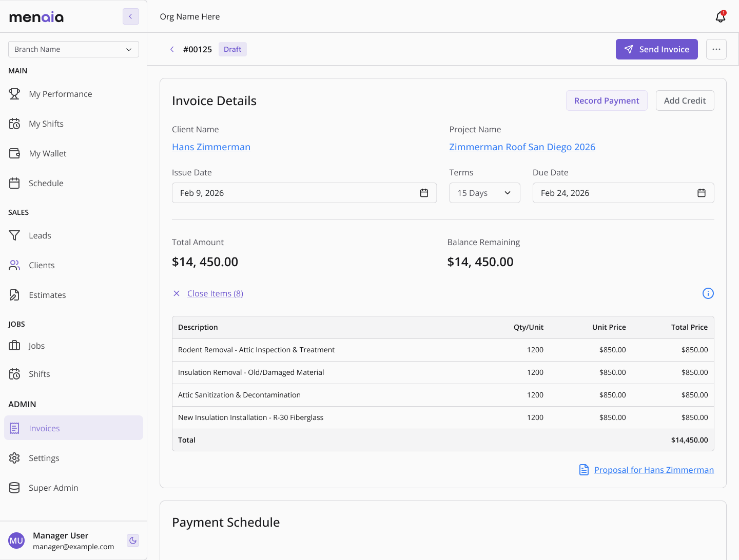Click the Invoices receipt icon
Image resolution: width=739 pixels, height=560 pixels.
coord(14,428)
